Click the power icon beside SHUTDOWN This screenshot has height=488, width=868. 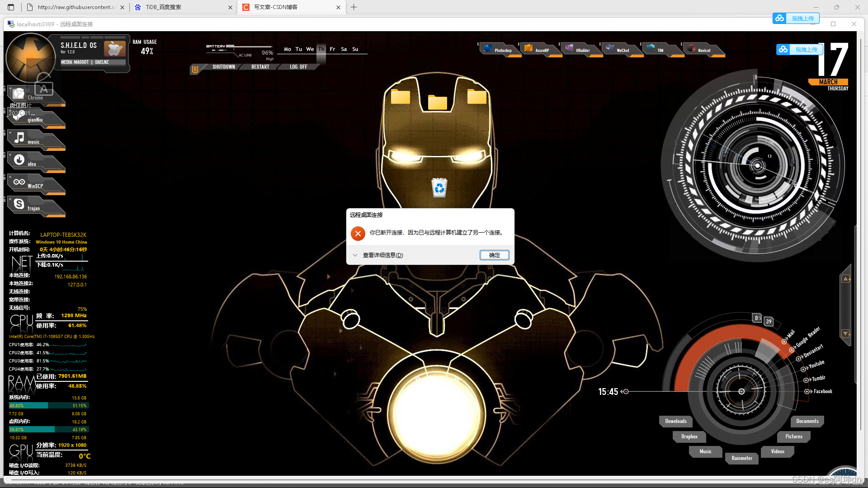coord(195,69)
